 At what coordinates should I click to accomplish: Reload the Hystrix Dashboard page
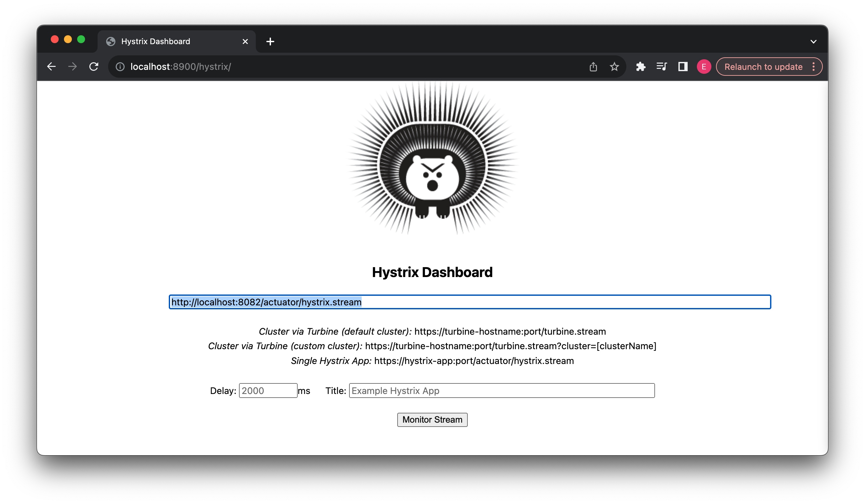[94, 67]
